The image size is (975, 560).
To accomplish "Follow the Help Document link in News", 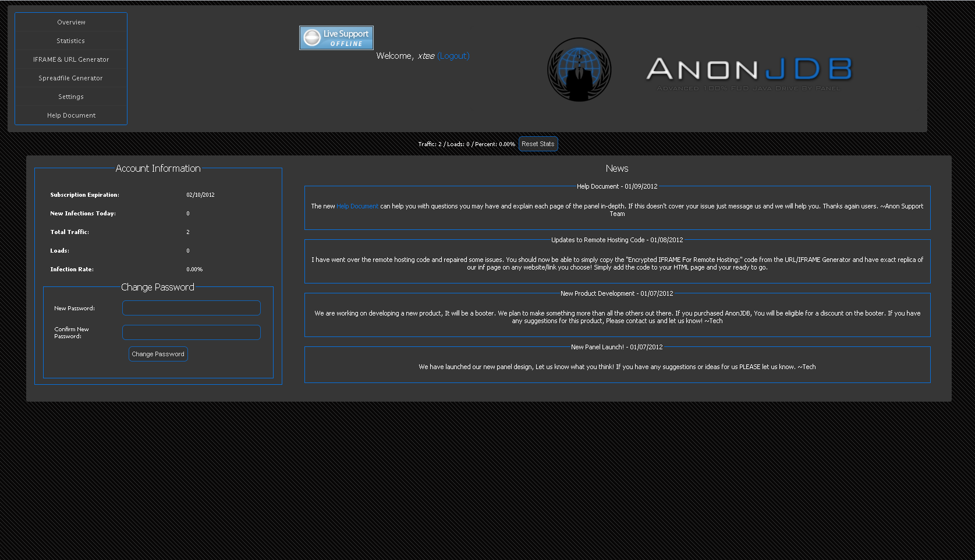I will tap(357, 206).
